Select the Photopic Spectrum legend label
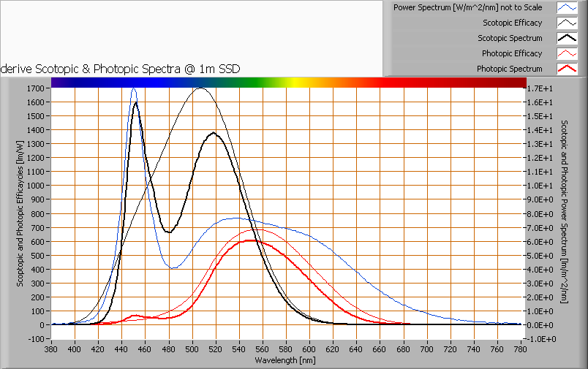 509,69
